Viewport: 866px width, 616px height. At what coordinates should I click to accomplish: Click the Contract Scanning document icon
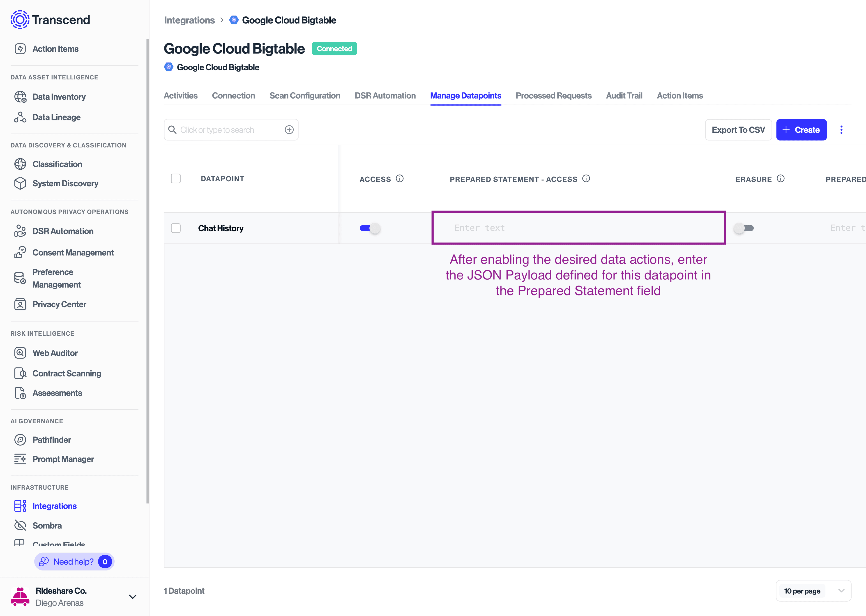(x=20, y=373)
